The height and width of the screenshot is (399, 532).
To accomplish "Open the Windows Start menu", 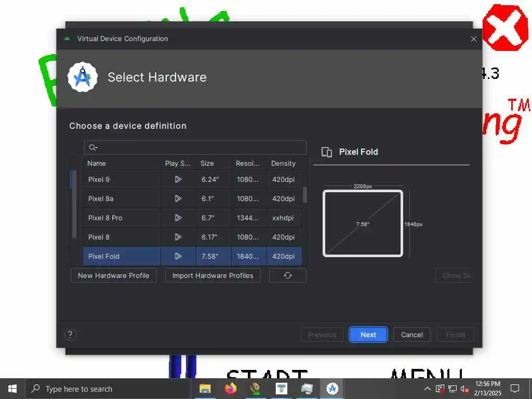I will (x=12, y=389).
